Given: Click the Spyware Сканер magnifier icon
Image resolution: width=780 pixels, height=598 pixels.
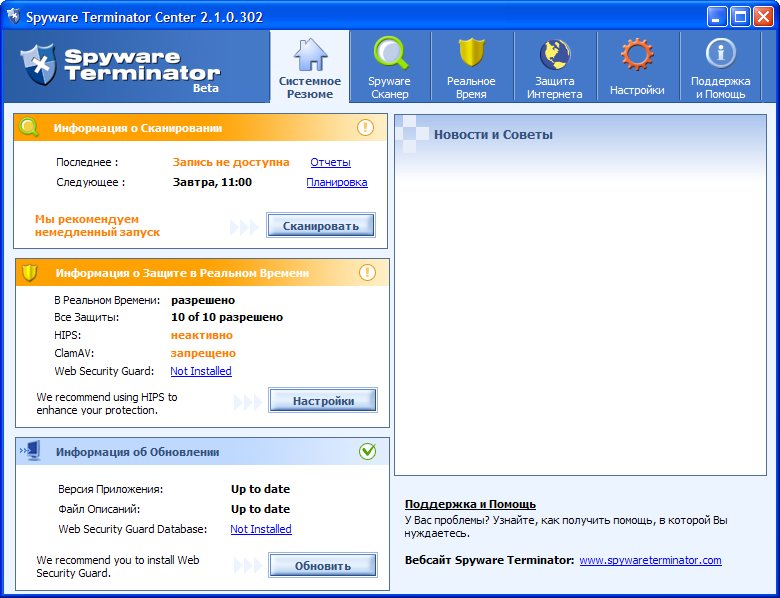Looking at the screenshot, I should (390, 52).
